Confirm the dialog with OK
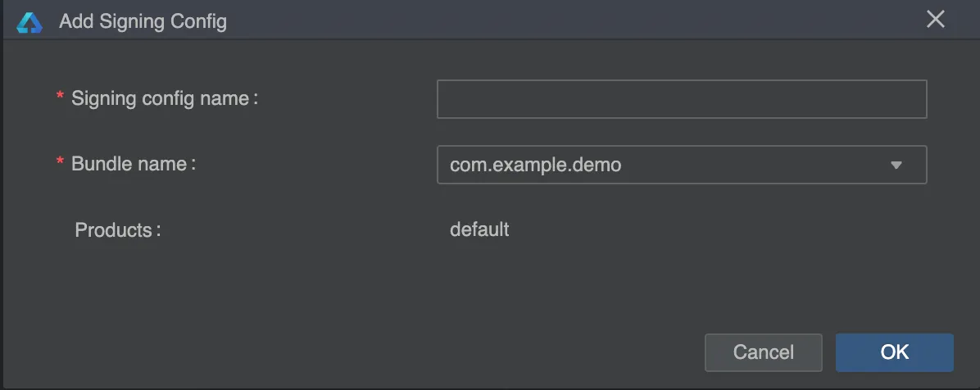The height and width of the screenshot is (390, 980). tap(895, 352)
